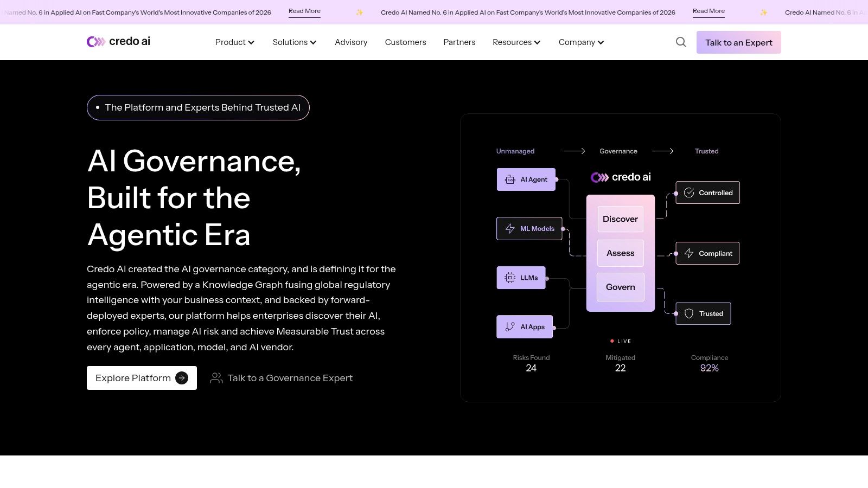
Task: Click the arrow circle icon on Explore Platform
Action: (182, 378)
